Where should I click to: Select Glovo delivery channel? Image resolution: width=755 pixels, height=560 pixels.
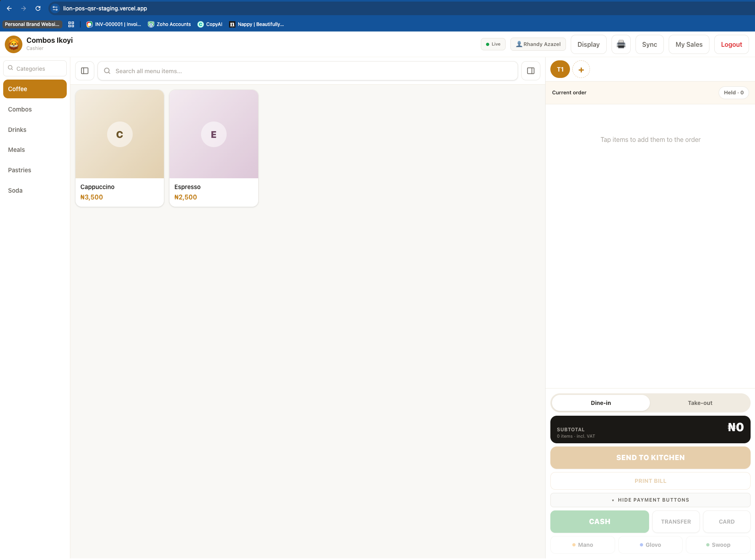pos(650,545)
